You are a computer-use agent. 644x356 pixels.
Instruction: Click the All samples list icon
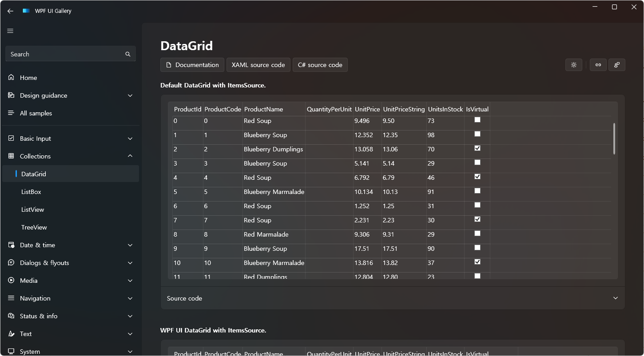(x=11, y=113)
